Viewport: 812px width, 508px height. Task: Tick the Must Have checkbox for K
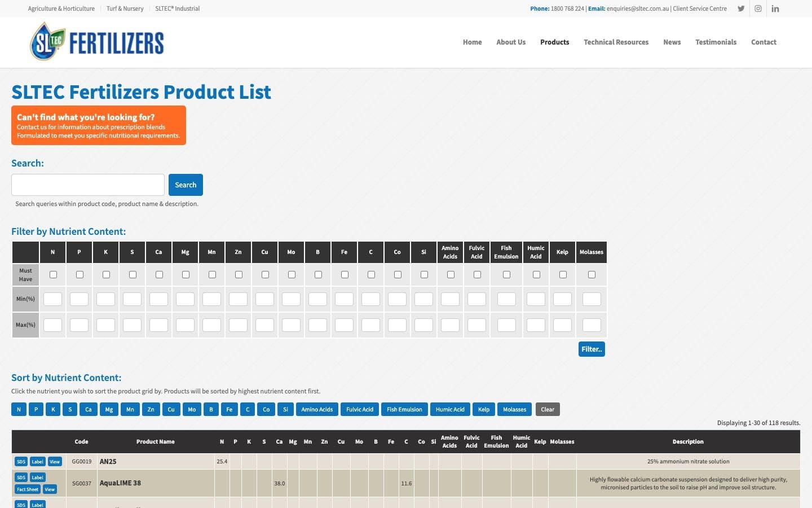[x=106, y=274]
